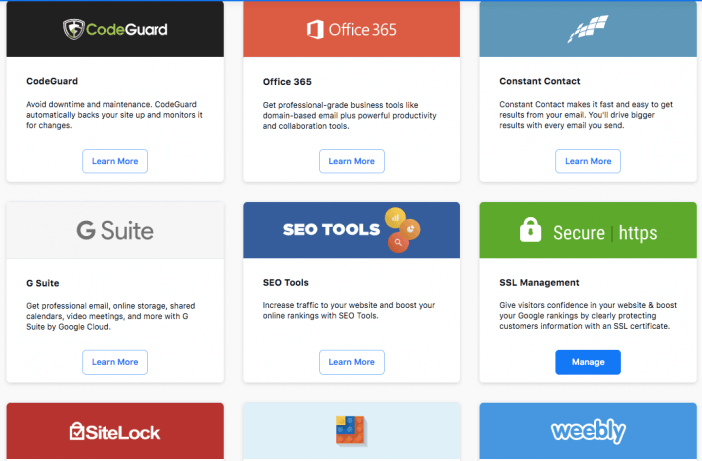Click the Office 365 logo icon
Viewport: 702px width, 461px height.
tap(315, 30)
